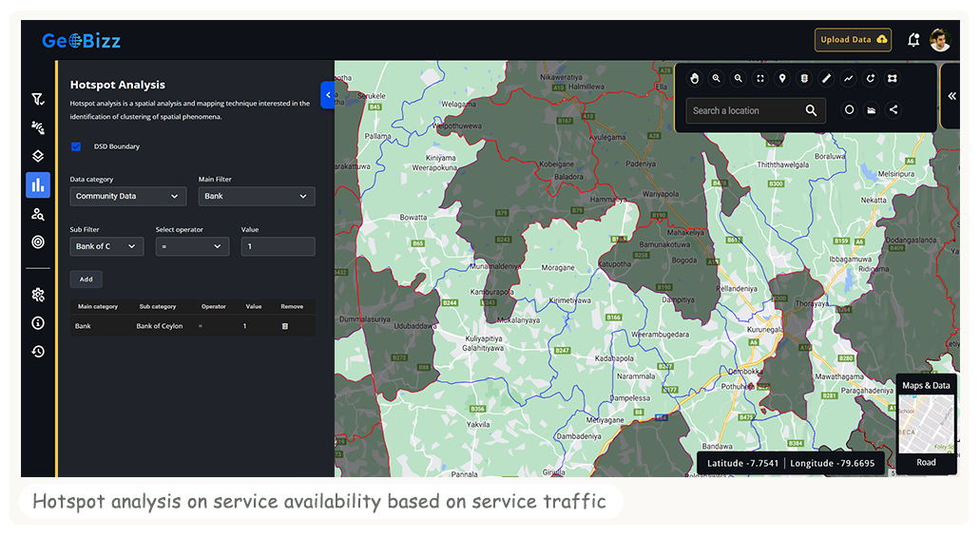Select the polyline draw tool
Viewport: 980px width, 539px height.
click(848, 78)
